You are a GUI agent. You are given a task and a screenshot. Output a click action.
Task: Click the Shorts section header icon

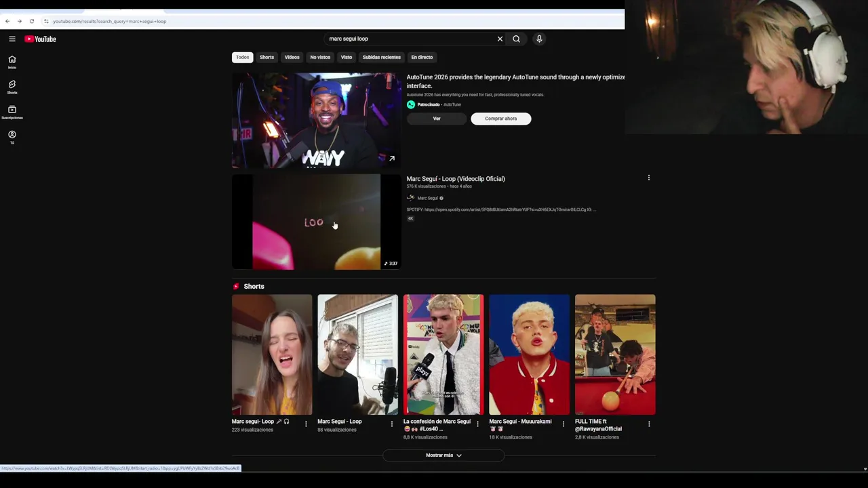[236, 286]
